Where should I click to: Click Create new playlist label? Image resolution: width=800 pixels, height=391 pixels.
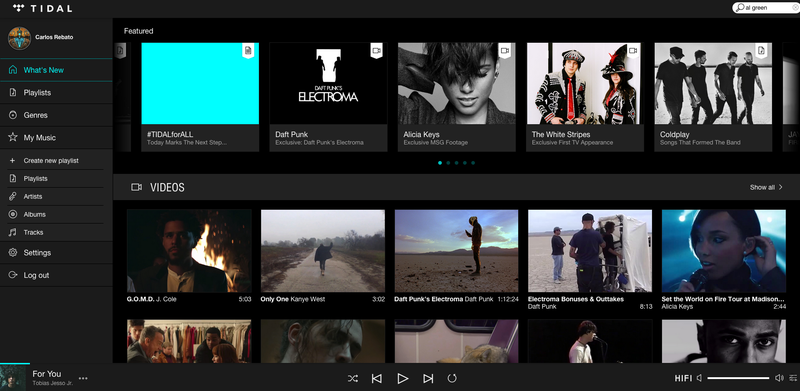click(51, 160)
